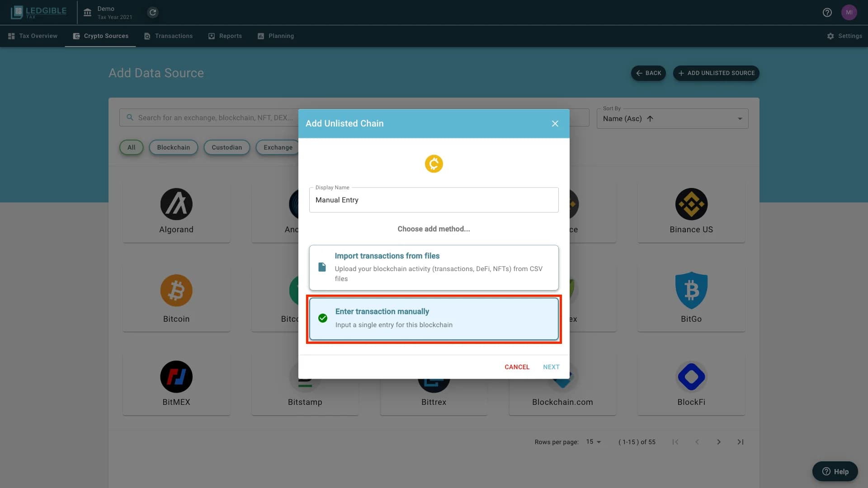Jump to last page of sources
The width and height of the screenshot is (868, 488).
[x=740, y=442]
